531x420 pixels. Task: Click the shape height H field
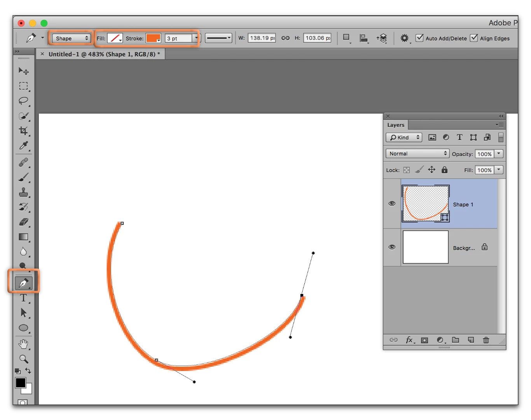(x=318, y=38)
